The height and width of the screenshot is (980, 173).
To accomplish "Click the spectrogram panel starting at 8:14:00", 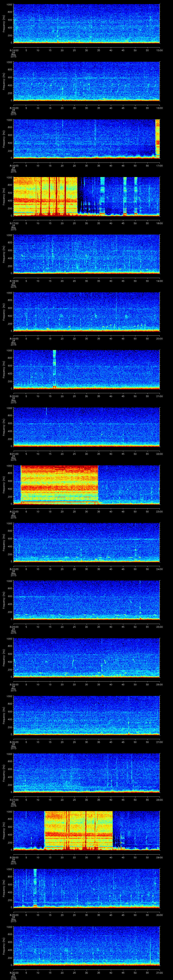I will [x=86, y=24].
